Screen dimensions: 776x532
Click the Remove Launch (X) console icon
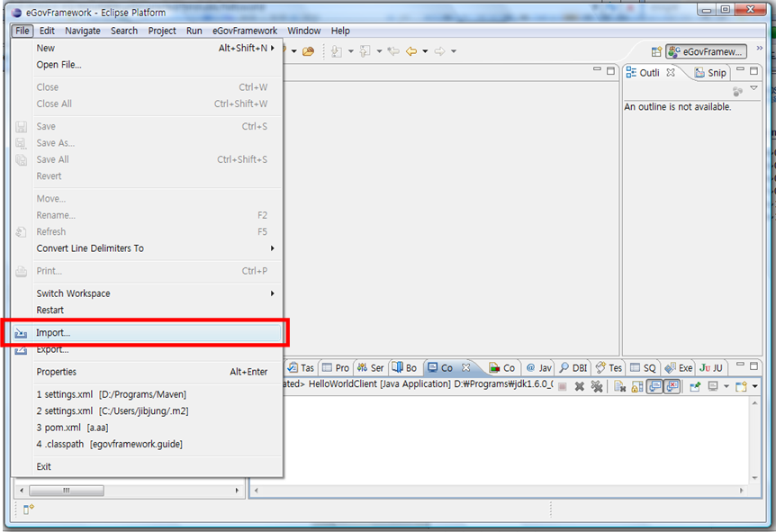tap(579, 386)
